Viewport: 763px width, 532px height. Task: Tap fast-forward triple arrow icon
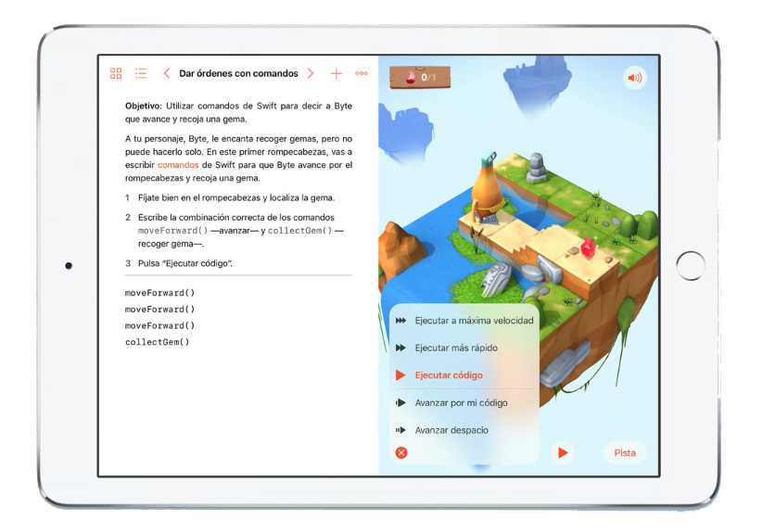pyautogui.click(x=401, y=321)
